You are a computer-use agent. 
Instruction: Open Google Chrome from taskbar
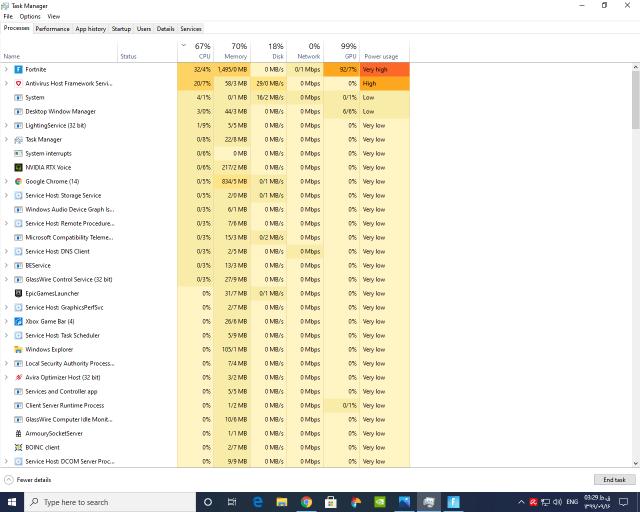[x=306, y=502]
